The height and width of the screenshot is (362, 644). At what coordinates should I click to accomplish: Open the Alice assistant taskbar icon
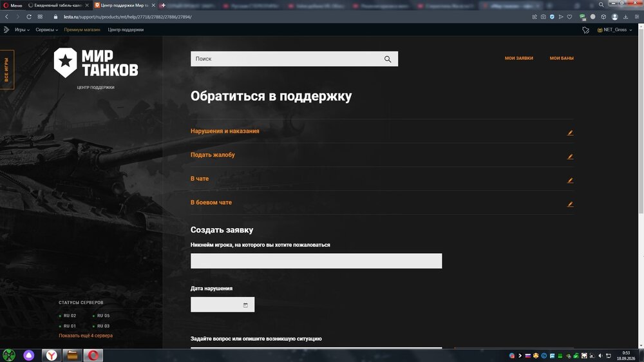[x=29, y=355]
